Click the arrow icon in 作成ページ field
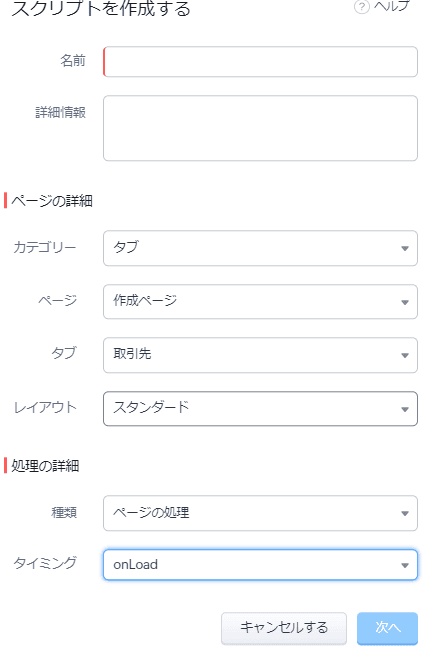 point(405,302)
